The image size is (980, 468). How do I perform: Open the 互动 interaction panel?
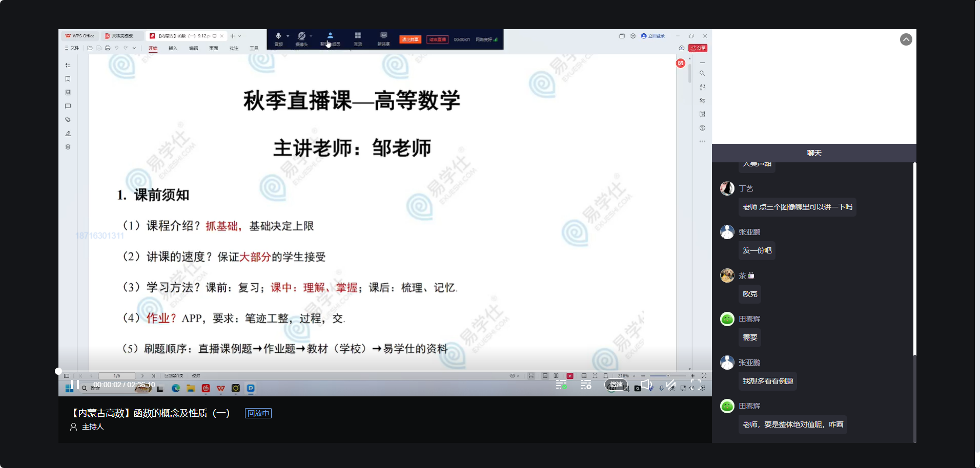[x=358, y=38]
